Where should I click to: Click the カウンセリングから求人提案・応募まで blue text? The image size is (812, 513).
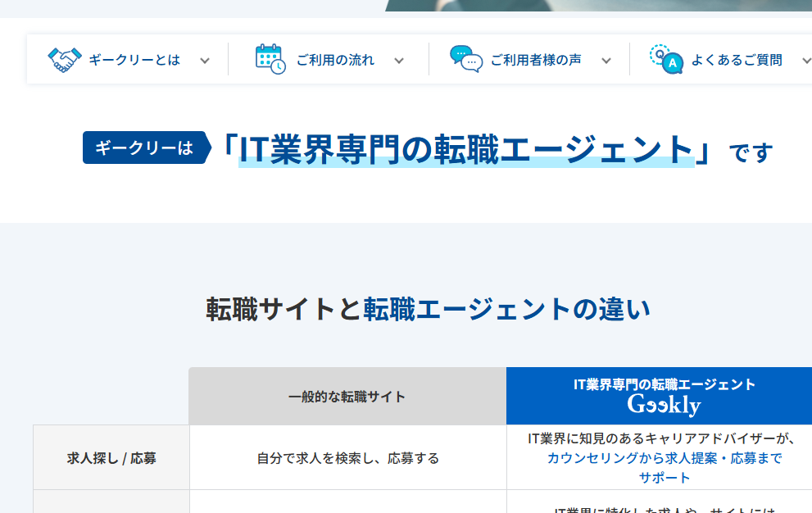[665, 458]
